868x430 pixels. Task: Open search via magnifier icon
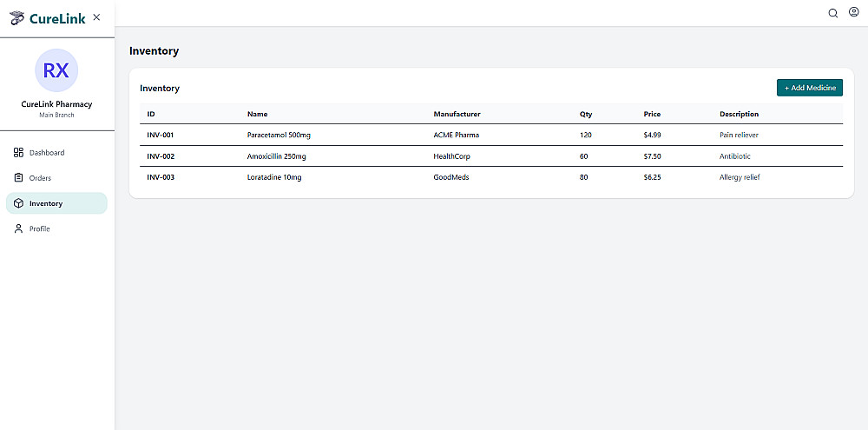coord(833,13)
